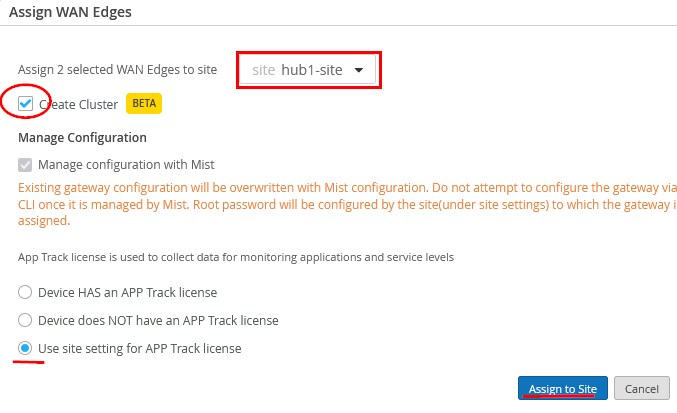Uncheck the Create Cluster checkbox
The image size is (677, 413).
coord(26,103)
